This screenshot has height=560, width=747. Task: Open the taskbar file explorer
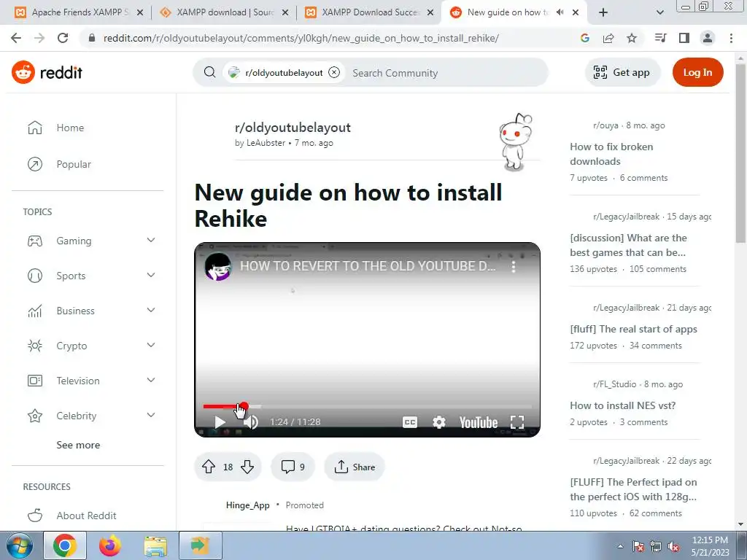[x=155, y=545]
